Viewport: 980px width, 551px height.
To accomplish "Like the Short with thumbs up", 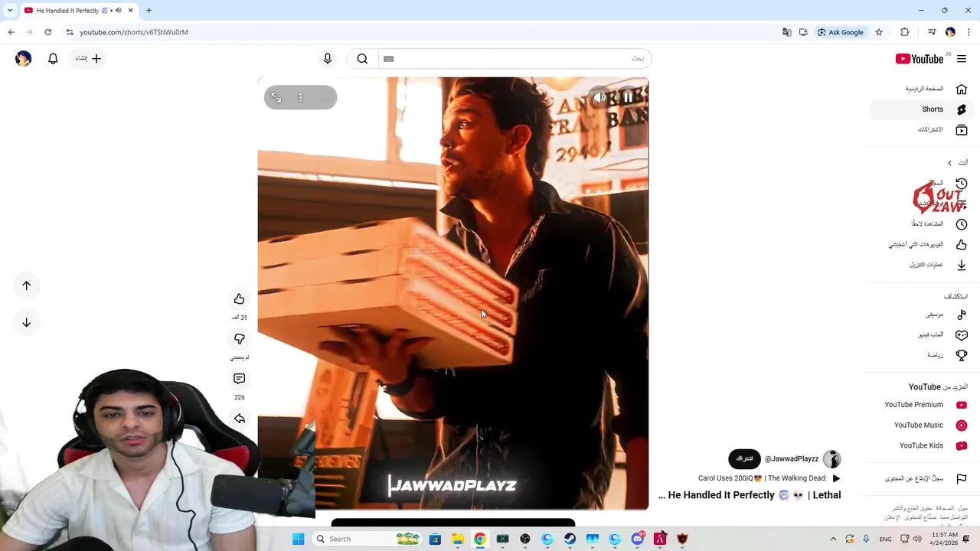I will point(239,299).
